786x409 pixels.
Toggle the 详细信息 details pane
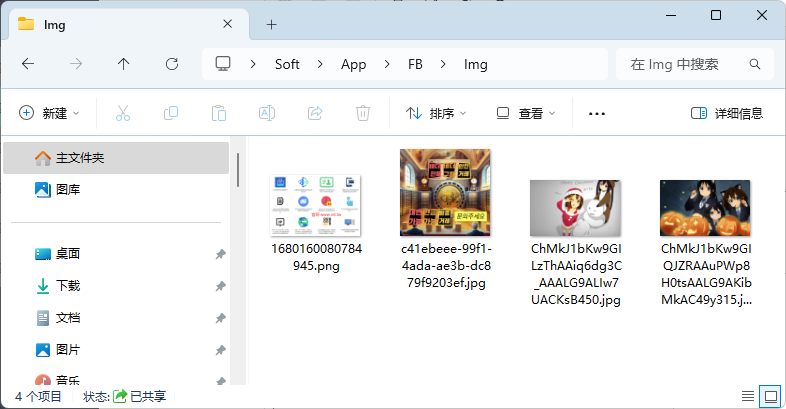tap(727, 113)
